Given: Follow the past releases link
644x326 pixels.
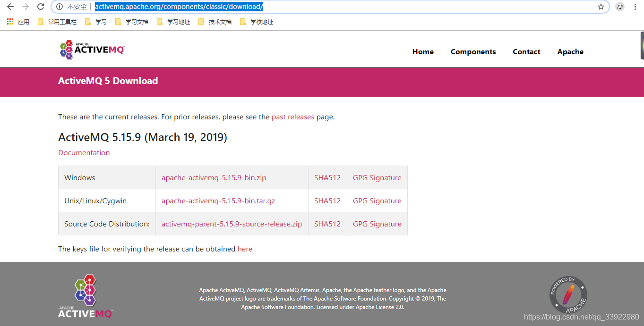Looking at the screenshot, I should [293, 117].
